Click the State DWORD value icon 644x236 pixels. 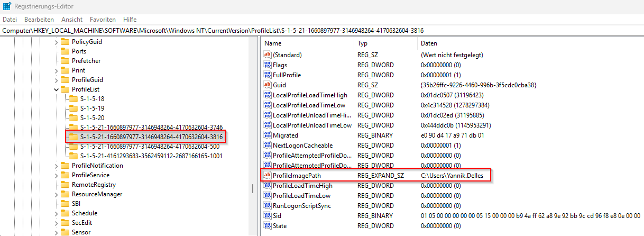click(267, 226)
